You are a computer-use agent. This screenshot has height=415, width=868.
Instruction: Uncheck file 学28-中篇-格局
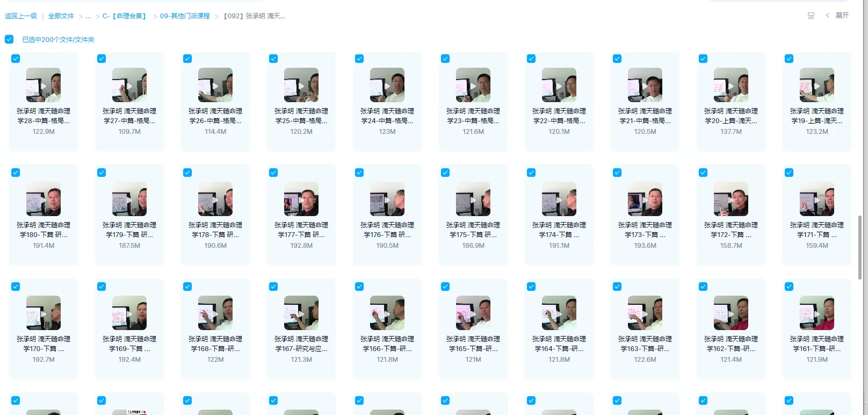(x=16, y=59)
